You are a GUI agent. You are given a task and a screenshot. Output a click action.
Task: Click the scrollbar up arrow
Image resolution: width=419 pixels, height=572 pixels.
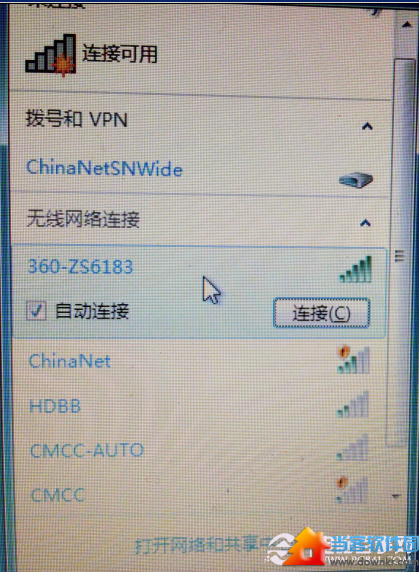click(x=407, y=25)
